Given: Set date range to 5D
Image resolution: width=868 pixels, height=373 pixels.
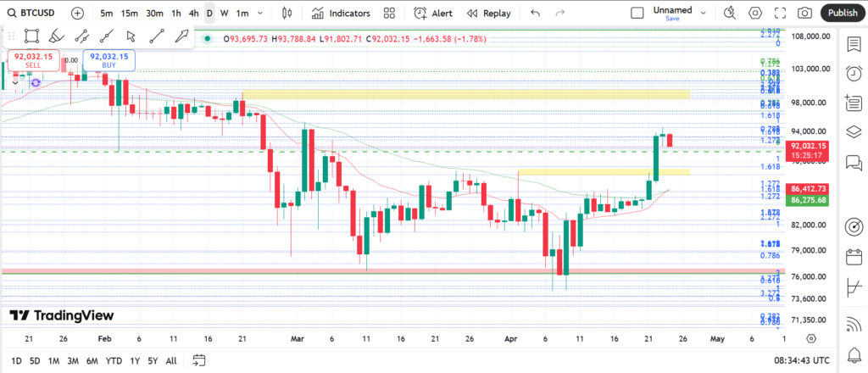Looking at the screenshot, I should pyautogui.click(x=35, y=361).
